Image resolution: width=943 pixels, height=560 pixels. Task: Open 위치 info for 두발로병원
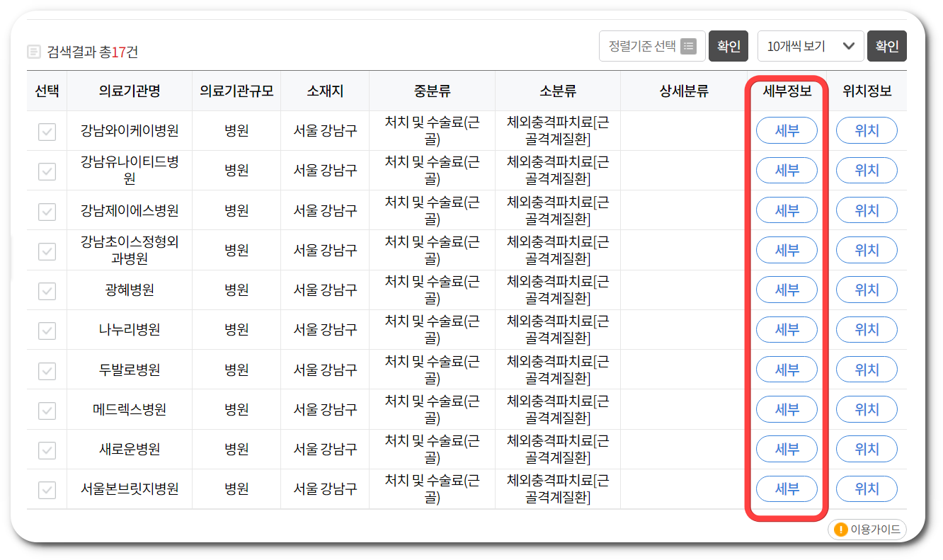point(867,369)
